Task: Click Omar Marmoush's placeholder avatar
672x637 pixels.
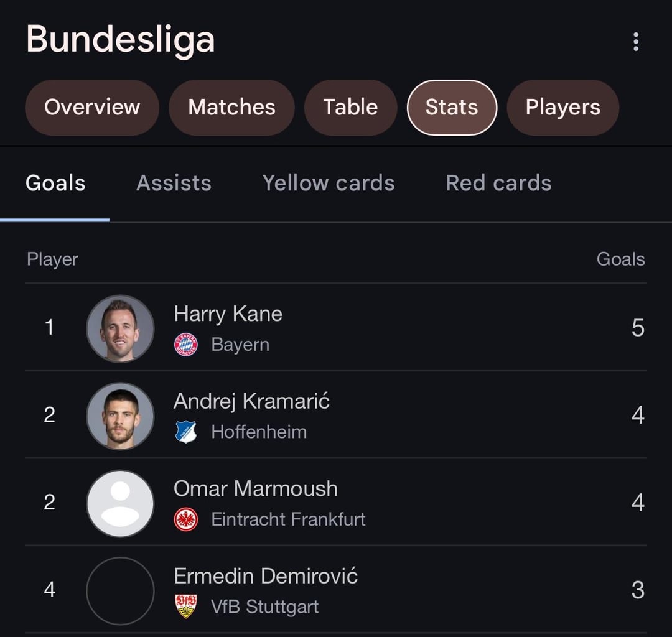Action: (x=121, y=503)
